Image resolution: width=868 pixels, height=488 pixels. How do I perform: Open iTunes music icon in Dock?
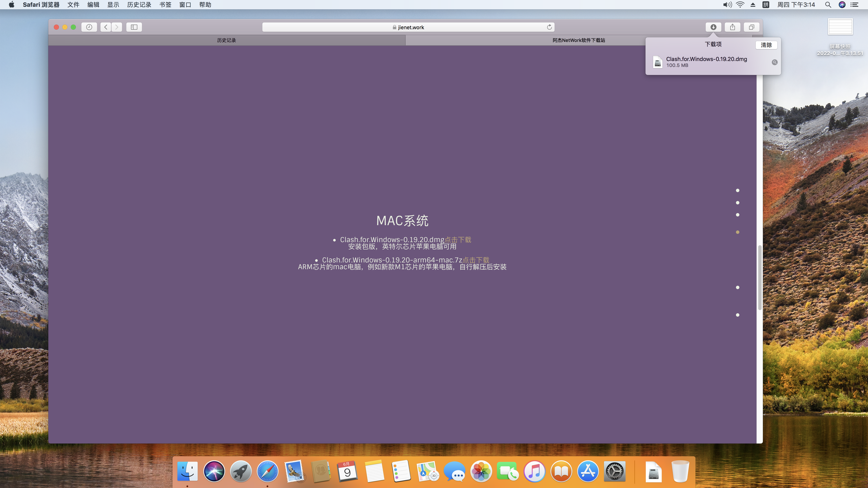[x=534, y=471]
